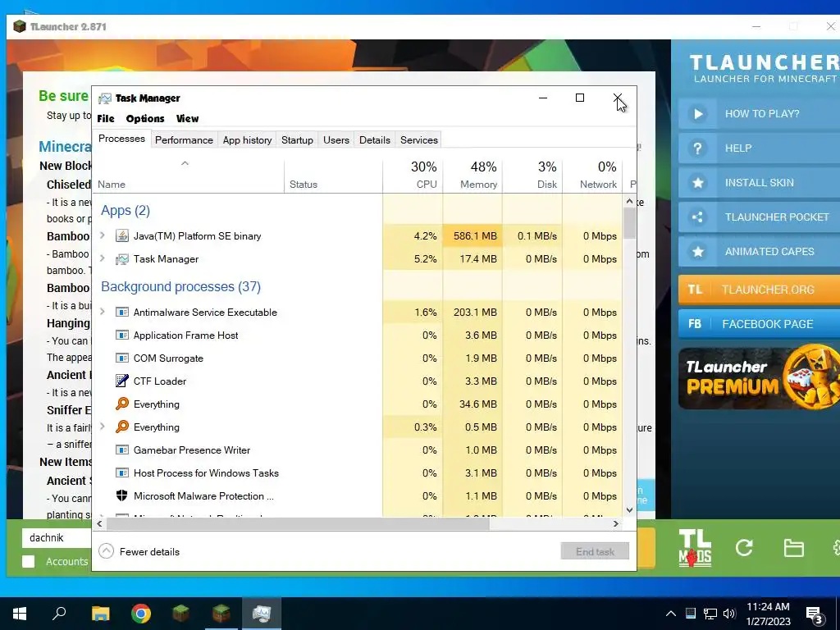Open File Explorer from the taskbar

(100, 614)
